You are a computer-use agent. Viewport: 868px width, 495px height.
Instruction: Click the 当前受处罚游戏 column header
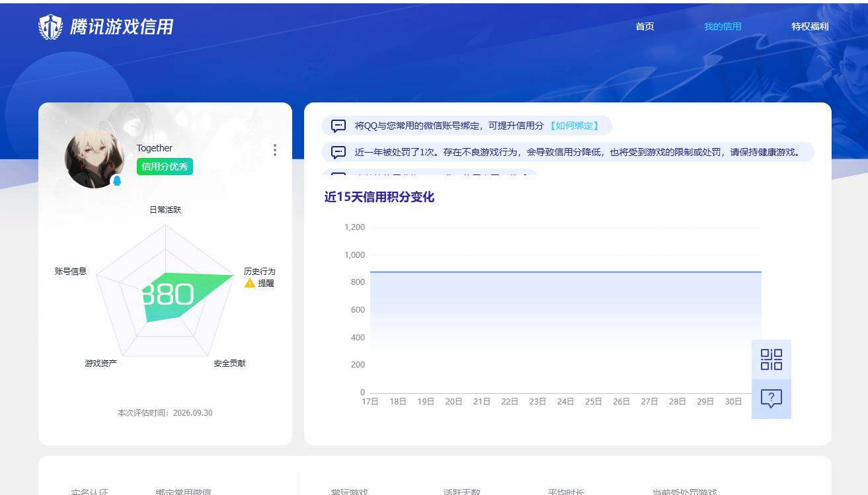pyautogui.click(x=684, y=492)
